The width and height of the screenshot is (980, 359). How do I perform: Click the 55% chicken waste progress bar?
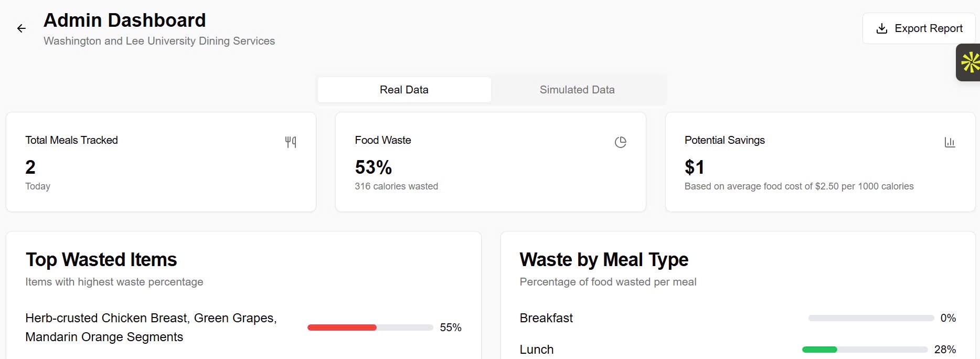tap(370, 328)
